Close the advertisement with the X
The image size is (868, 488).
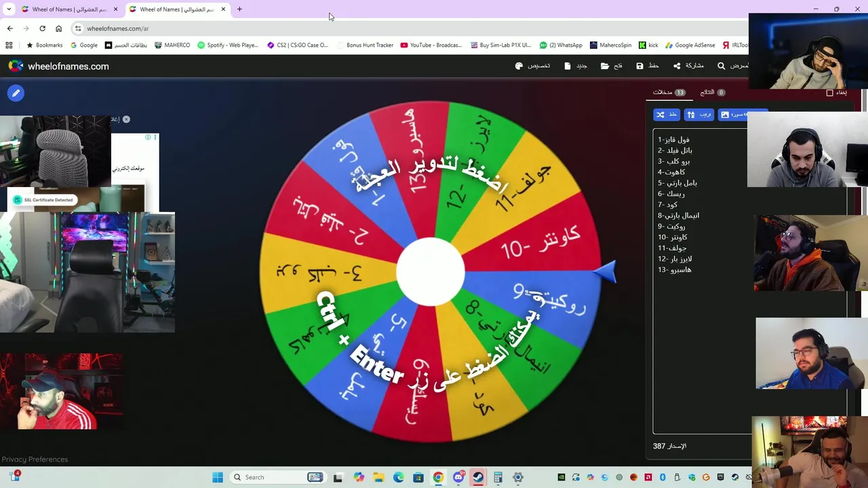click(126, 119)
